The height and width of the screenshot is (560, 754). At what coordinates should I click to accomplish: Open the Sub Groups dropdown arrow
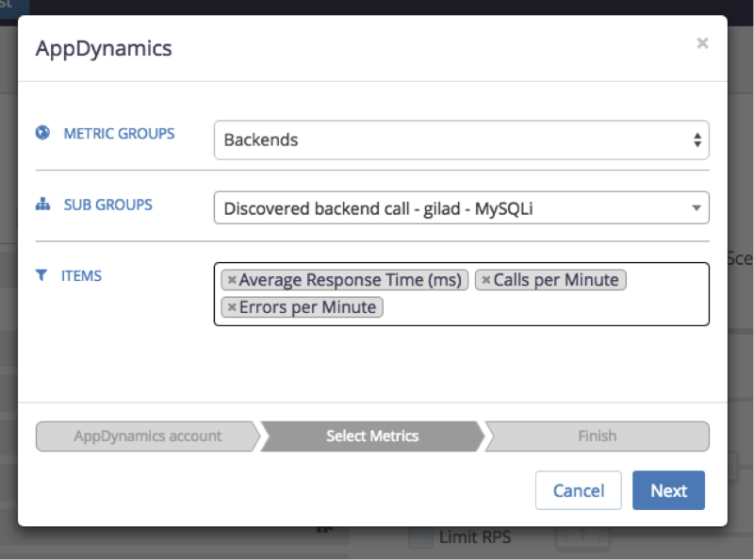pos(696,207)
